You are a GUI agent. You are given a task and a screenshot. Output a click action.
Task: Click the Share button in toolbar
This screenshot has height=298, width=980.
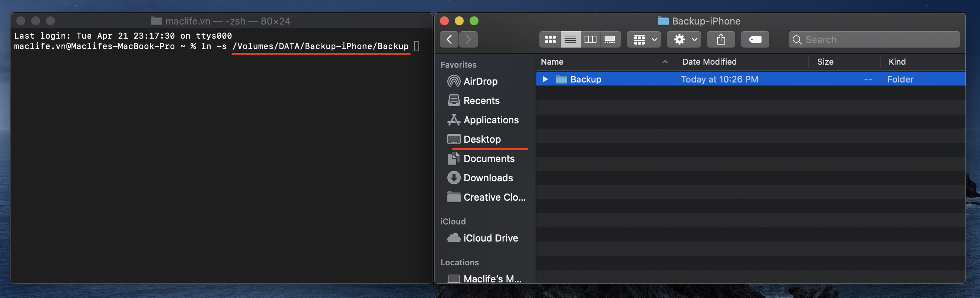click(721, 39)
